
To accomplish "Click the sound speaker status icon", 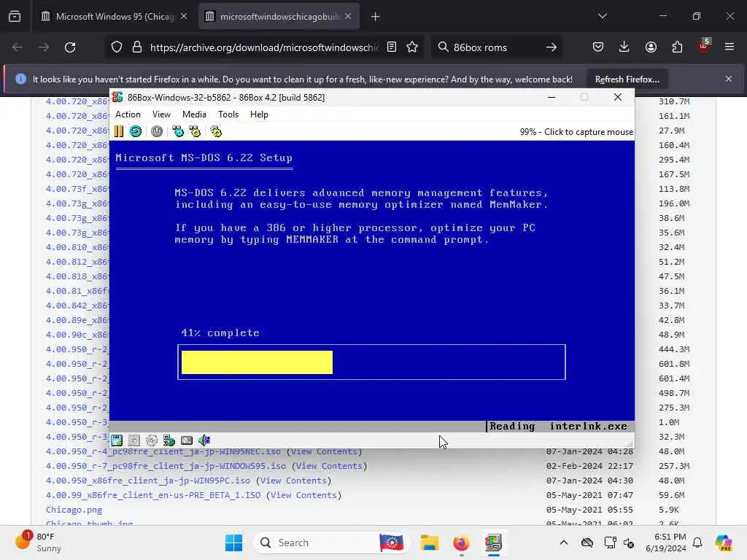I will tap(204, 440).
